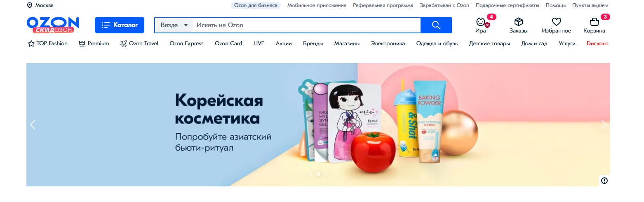Open the Ира profile icon
This screenshot has width=644, height=202.
481,22
